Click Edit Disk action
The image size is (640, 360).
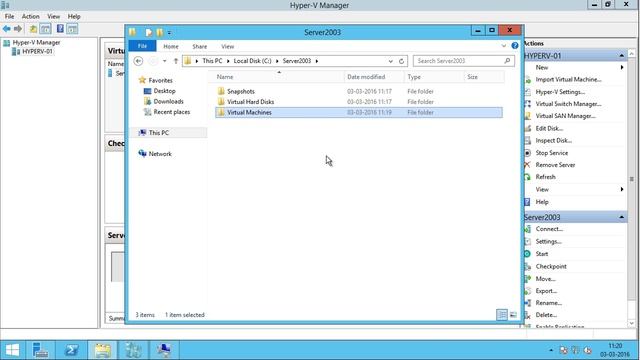(549, 128)
